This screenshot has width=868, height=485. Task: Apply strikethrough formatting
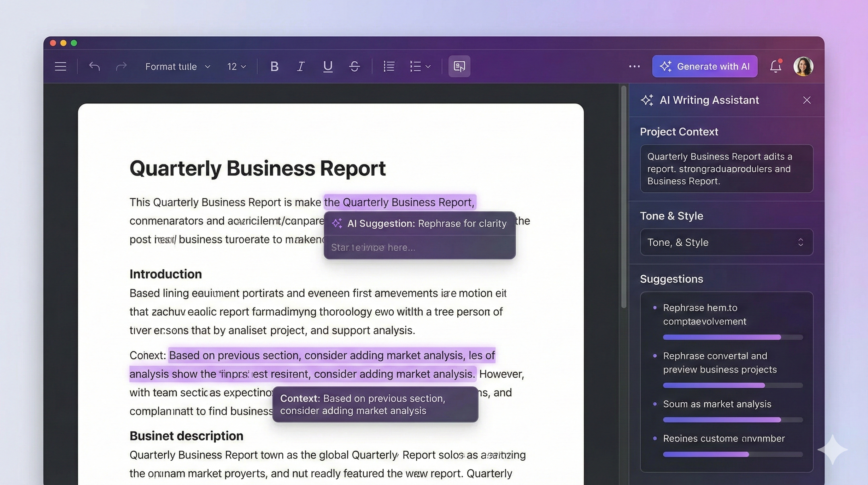click(354, 66)
